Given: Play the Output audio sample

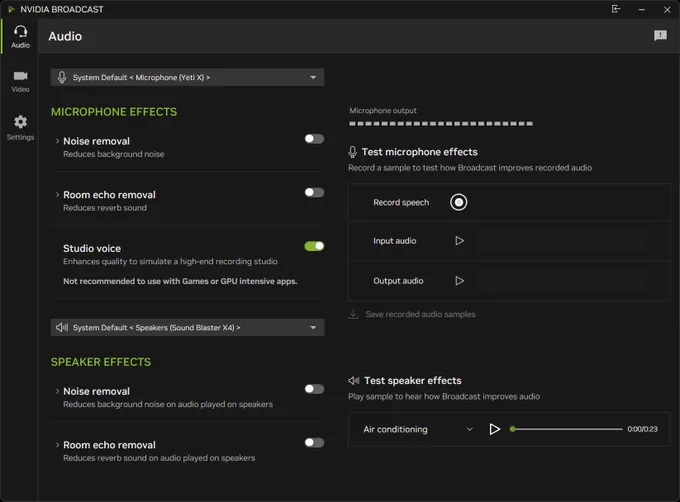Looking at the screenshot, I should (459, 281).
